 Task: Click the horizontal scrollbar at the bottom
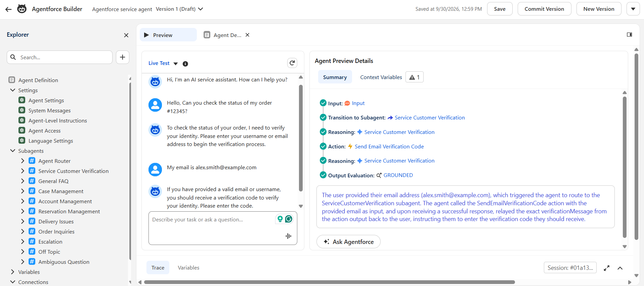click(x=329, y=282)
